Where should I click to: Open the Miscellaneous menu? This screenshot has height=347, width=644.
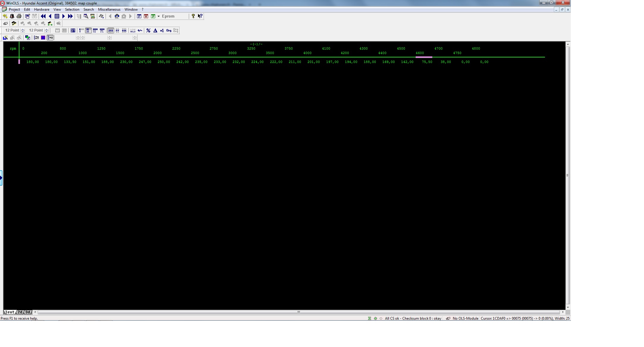click(109, 10)
